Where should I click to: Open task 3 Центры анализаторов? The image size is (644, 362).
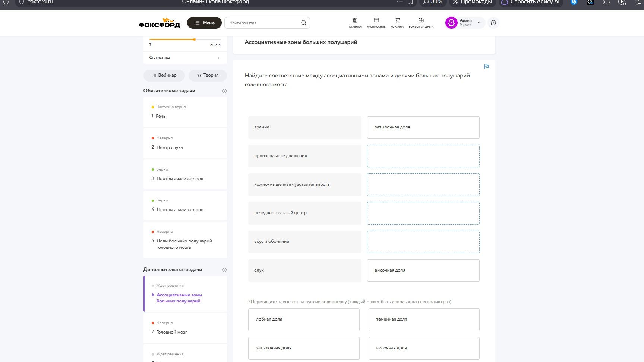tap(185, 174)
